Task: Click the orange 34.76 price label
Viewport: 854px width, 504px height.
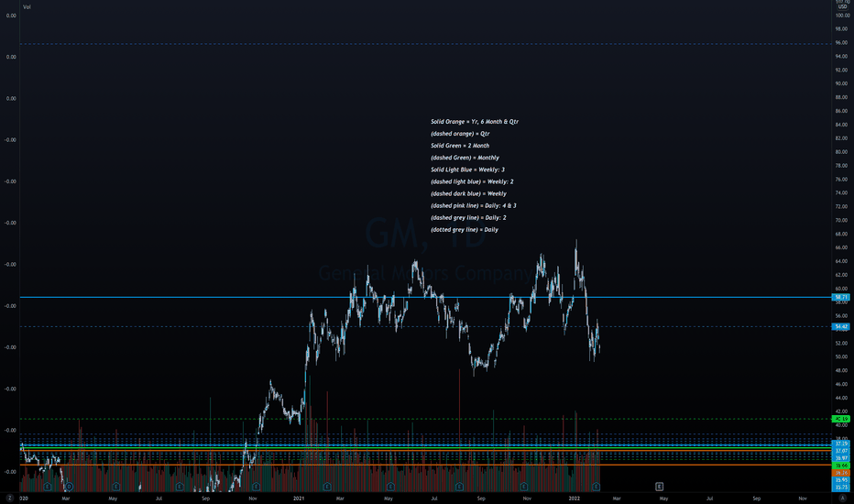Action: 841,473
